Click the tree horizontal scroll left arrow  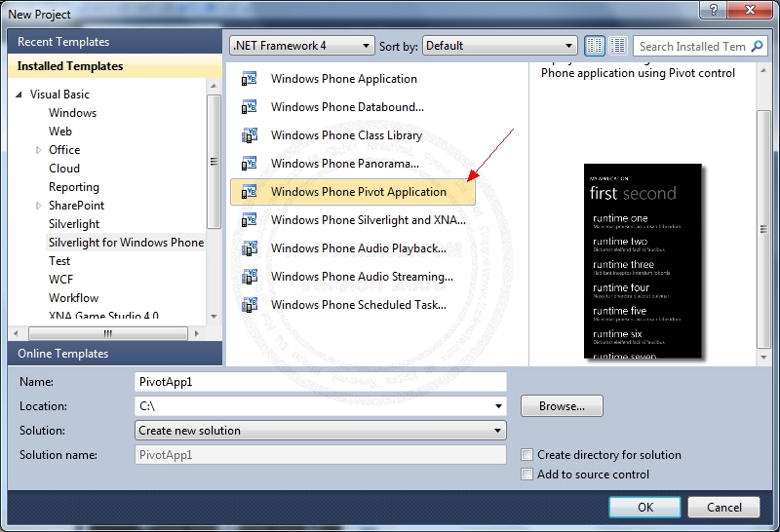[x=16, y=333]
